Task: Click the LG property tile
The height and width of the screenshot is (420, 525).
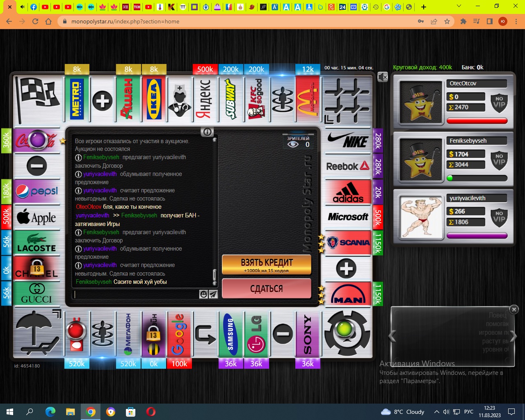Action: [x=256, y=334]
